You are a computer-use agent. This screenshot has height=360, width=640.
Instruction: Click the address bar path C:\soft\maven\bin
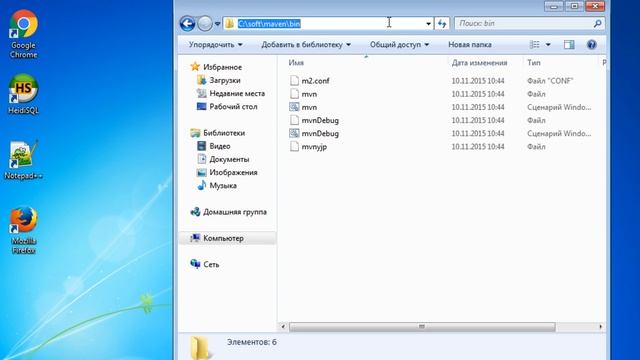269,24
